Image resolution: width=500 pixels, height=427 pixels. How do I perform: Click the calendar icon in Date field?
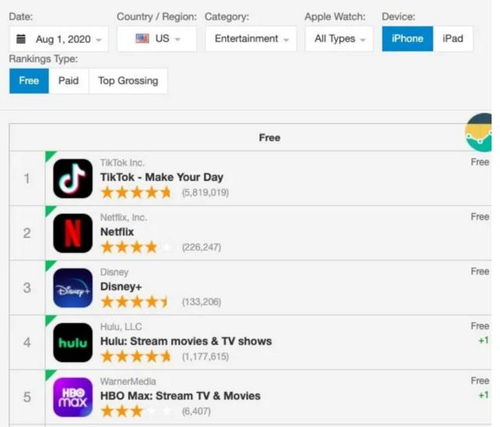point(21,39)
